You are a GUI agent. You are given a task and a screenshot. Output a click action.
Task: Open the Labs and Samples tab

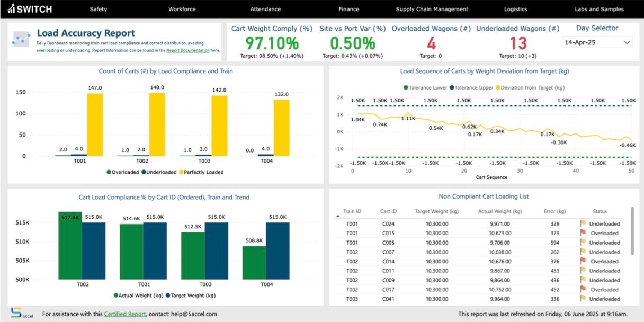tap(599, 9)
